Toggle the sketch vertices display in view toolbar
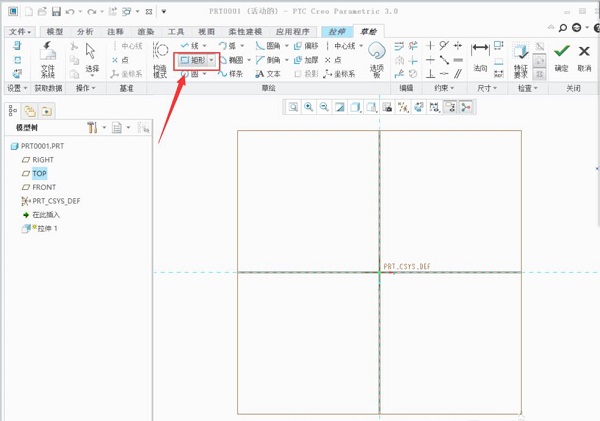The height and width of the screenshot is (421, 600). [467, 107]
